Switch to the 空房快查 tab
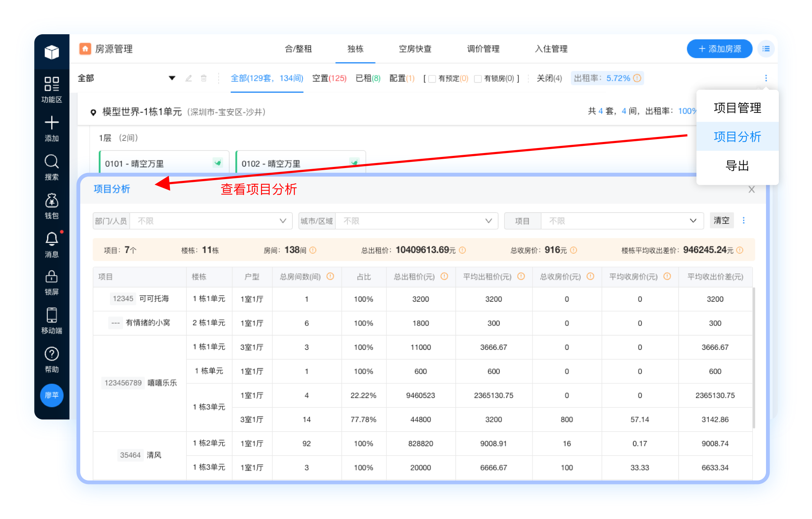 tap(415, 49)
